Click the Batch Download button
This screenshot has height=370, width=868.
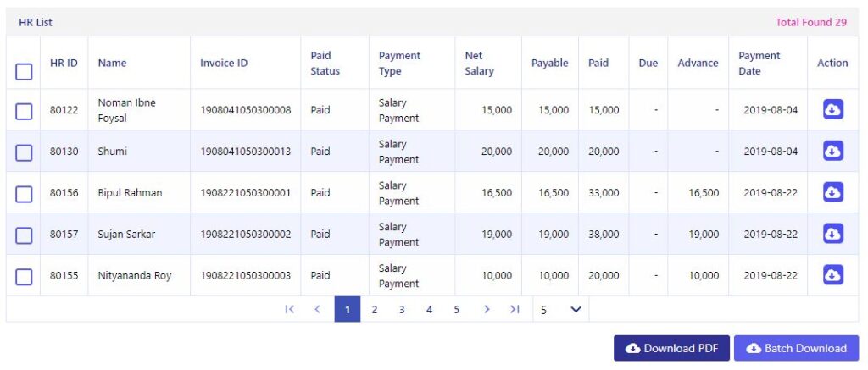[x=797, y=349]
